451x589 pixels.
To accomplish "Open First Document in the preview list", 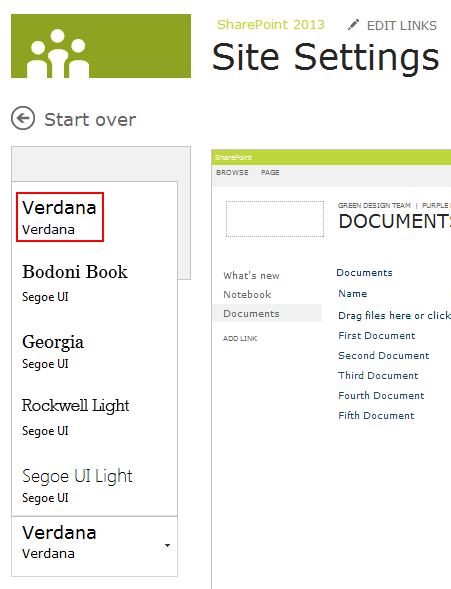I will click(377, 335).
